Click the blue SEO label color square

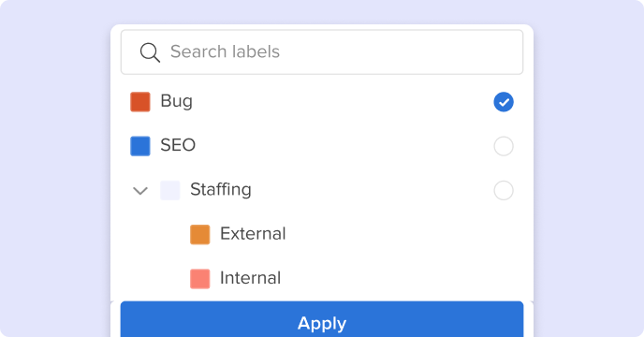pyautogui.click(x=140, y=146)
